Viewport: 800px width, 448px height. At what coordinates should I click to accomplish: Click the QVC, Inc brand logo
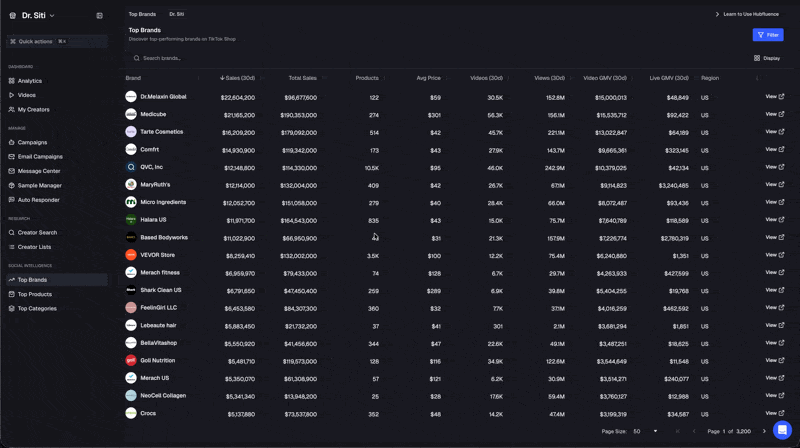(131, 167)
